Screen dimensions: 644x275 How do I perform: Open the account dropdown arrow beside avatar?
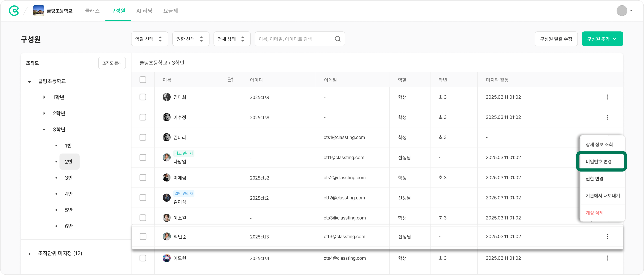tap(631, 11)
